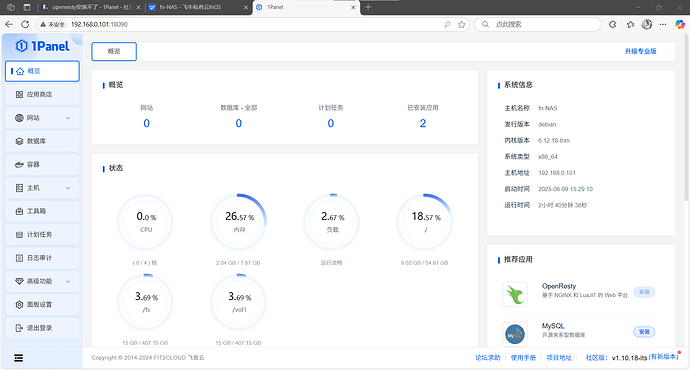Click the password key icon in address bar

tap(448, 25)
